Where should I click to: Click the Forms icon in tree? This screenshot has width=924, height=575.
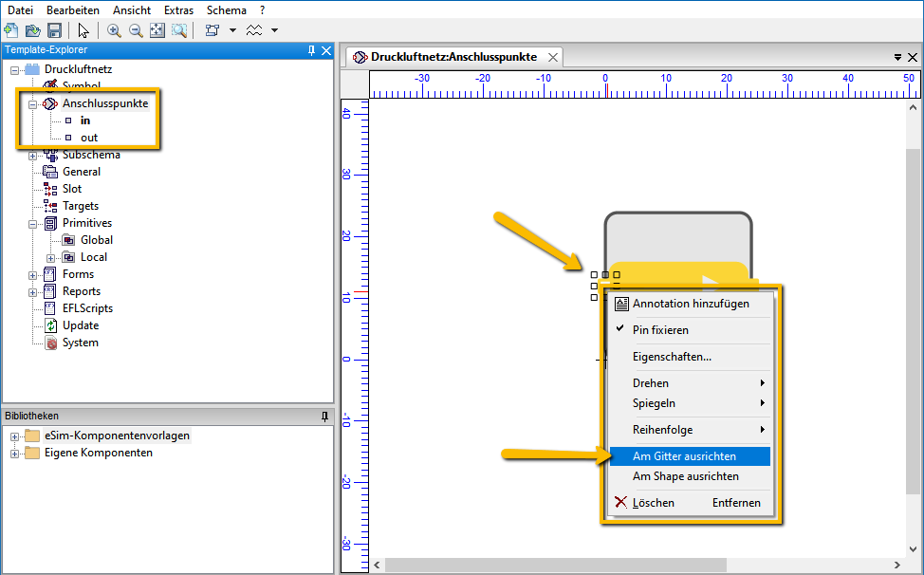tap(50, 274)
